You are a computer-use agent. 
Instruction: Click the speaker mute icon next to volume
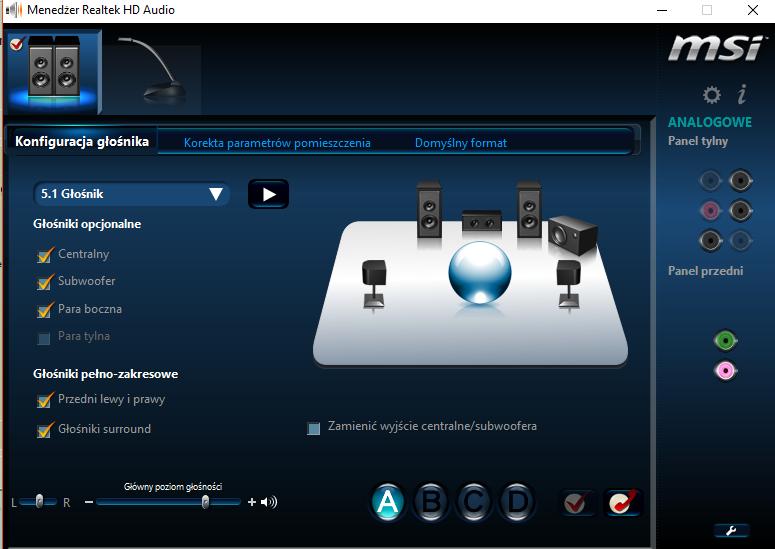click(x=269, y=502)
